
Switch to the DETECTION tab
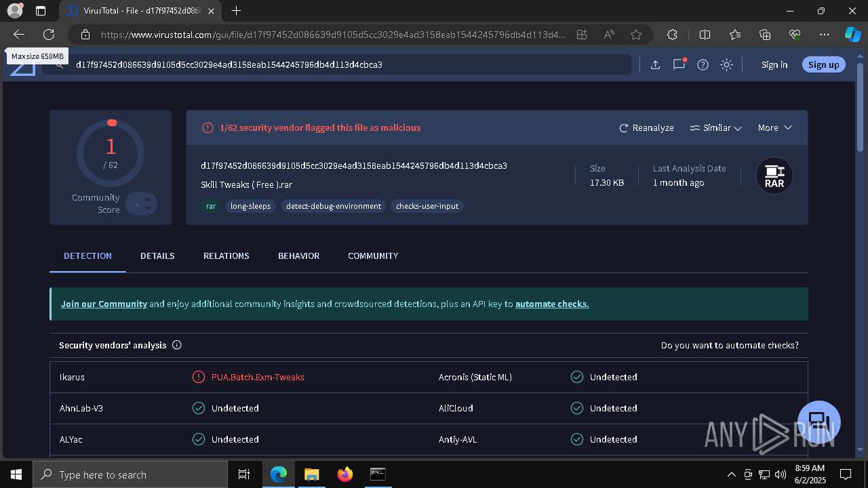87,256
